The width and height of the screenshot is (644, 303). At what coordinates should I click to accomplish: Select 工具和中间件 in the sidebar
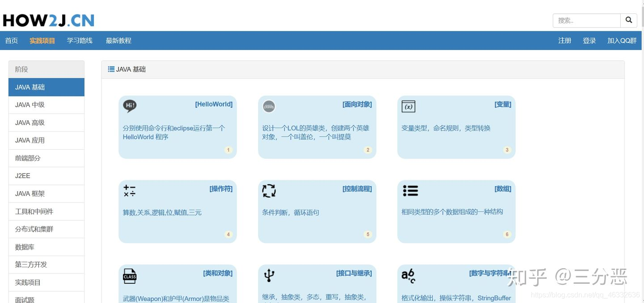pos(47,211)
